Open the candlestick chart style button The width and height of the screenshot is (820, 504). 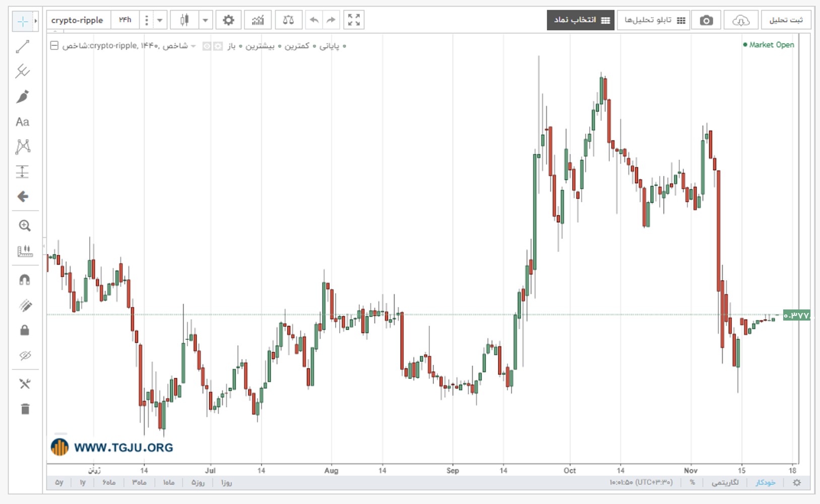tap(184, 20)
